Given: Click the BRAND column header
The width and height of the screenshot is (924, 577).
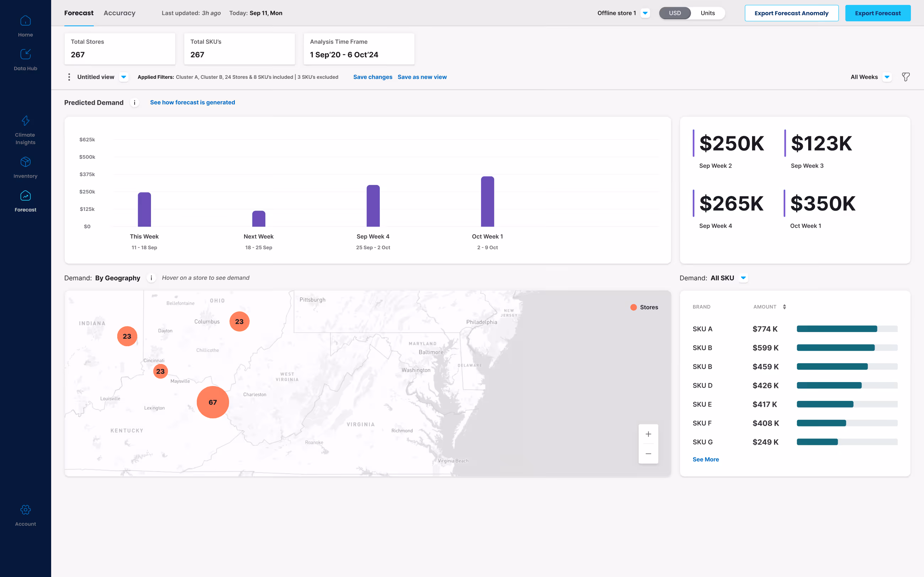Looking at the screenshot, I should (701, 307).
